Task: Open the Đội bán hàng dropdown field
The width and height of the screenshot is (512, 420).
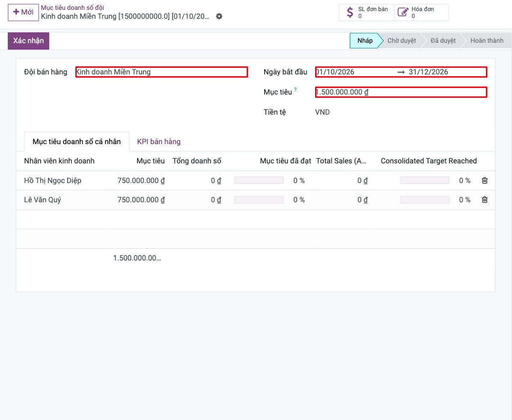Action: (162, 72)
